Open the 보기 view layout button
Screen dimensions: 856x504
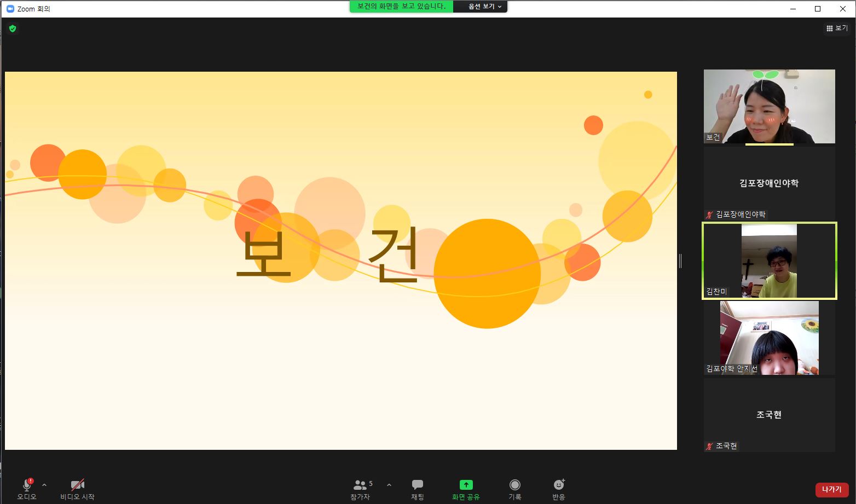(x=837, y=28)
